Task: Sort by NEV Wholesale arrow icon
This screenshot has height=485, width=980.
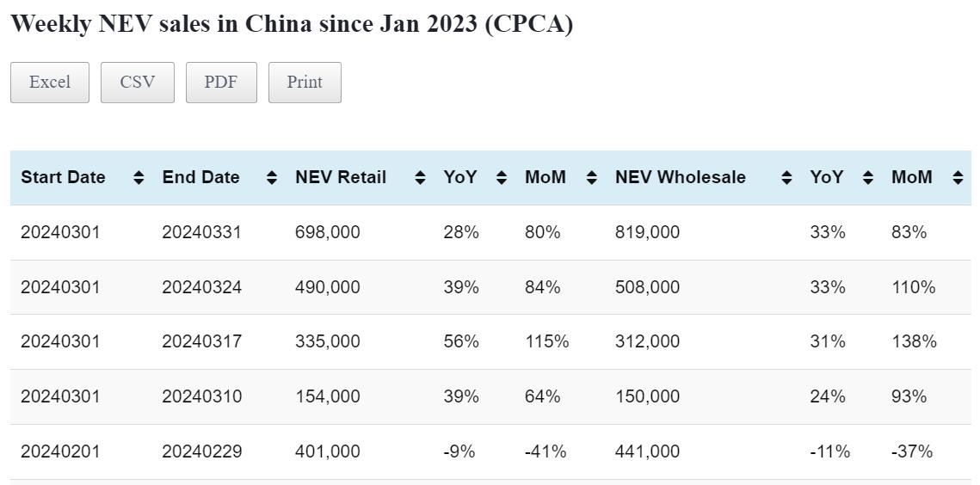Action: pyautogui.click(x=786, y=178)
